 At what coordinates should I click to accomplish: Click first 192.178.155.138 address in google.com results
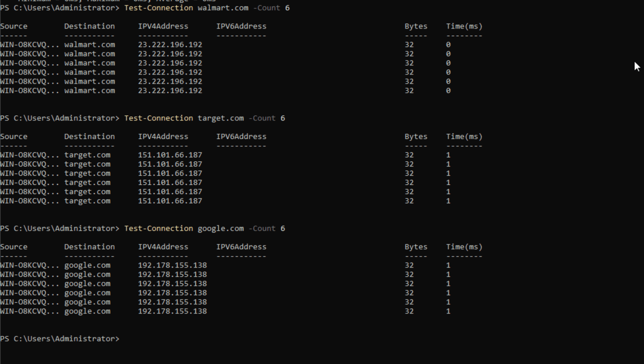(172, 266)
